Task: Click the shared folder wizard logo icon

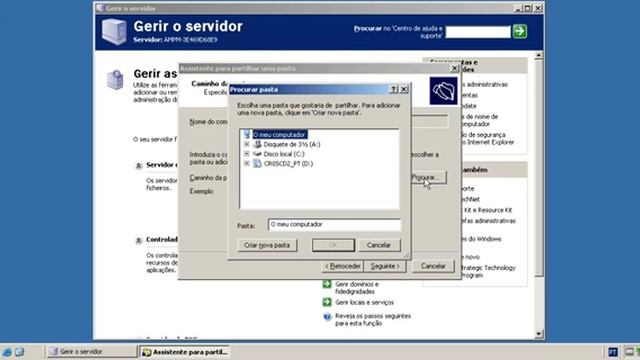Action: [443, 91]
